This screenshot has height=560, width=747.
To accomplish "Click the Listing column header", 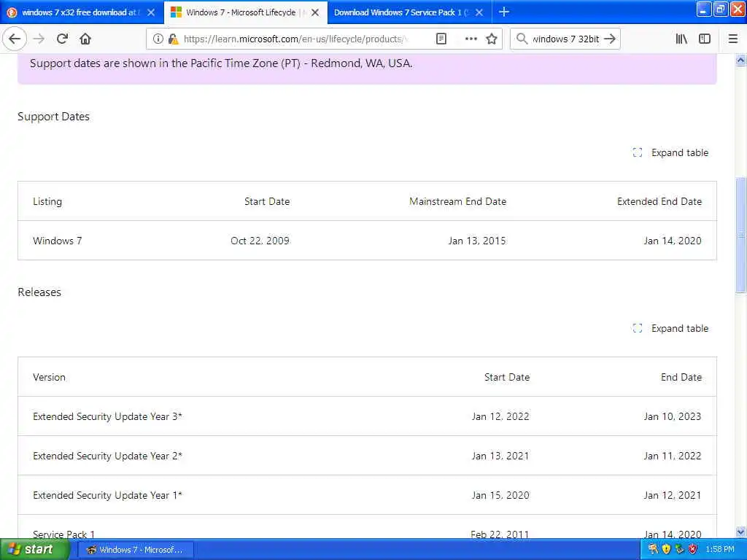I will click(x=47, y=201).
